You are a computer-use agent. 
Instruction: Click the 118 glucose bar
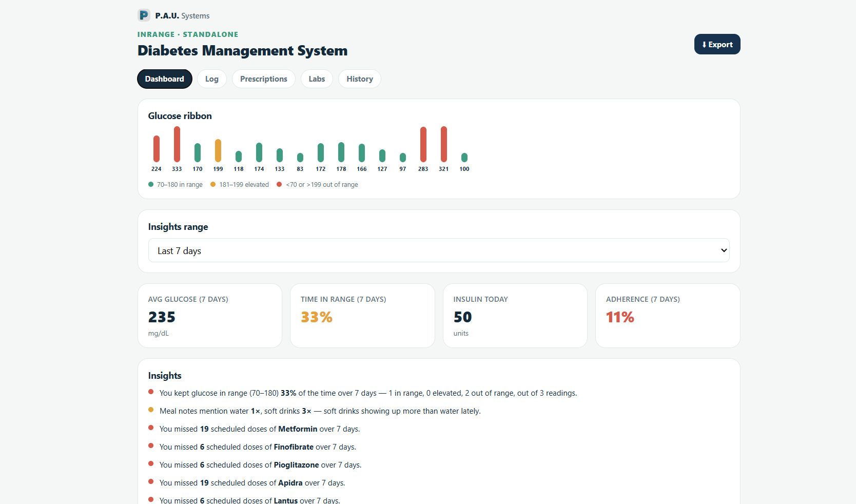[239, 157]
